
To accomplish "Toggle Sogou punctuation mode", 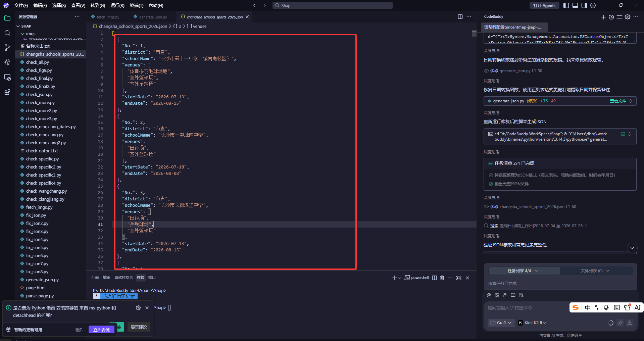I will tap(597, 307).
